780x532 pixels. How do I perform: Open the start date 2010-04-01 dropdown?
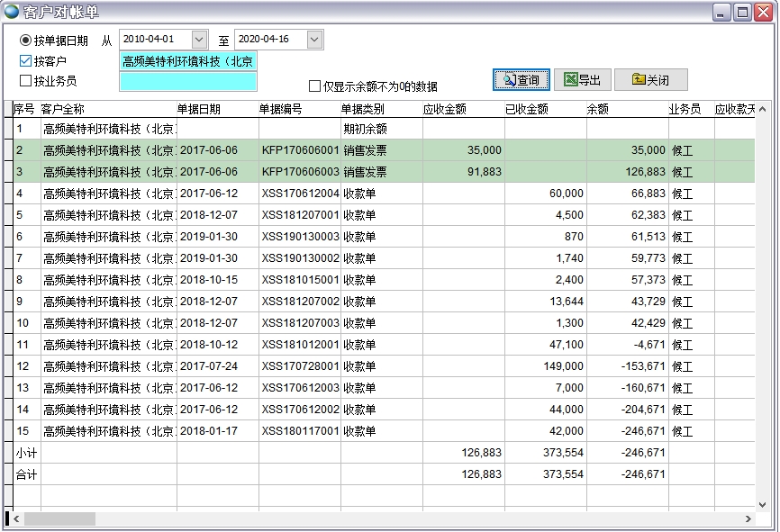[x=199, y=40]
